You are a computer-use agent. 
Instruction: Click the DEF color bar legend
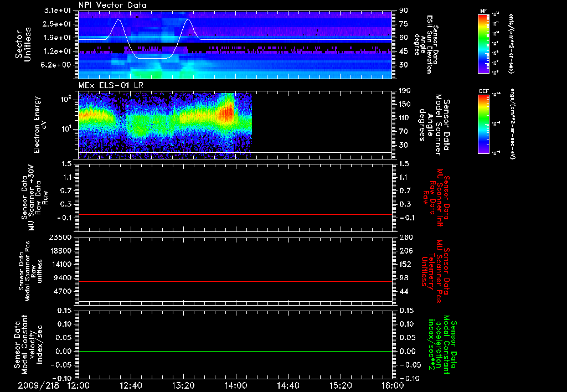tap(483, 124)
